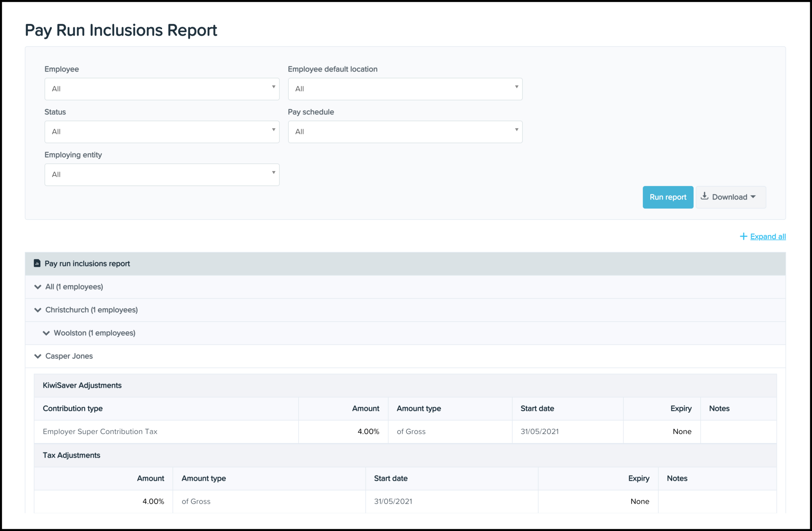This screenshot has height=531, width=812.
Task: Collapse the Christchurch group chevron
Action: click(x=38, y=310)
